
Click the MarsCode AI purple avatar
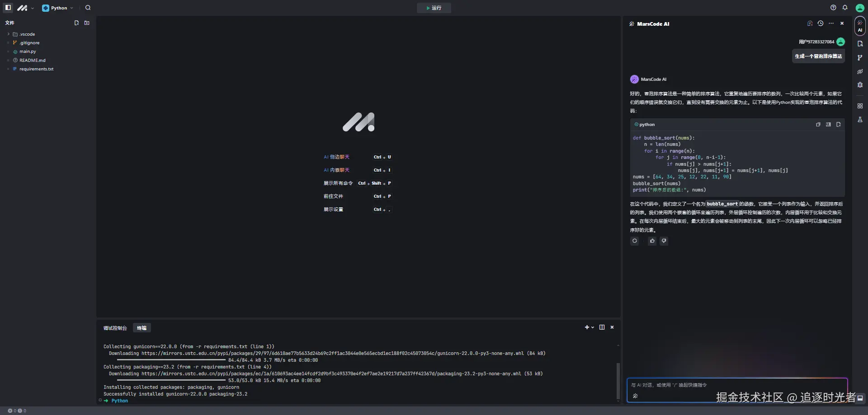[x=634, y=79]
